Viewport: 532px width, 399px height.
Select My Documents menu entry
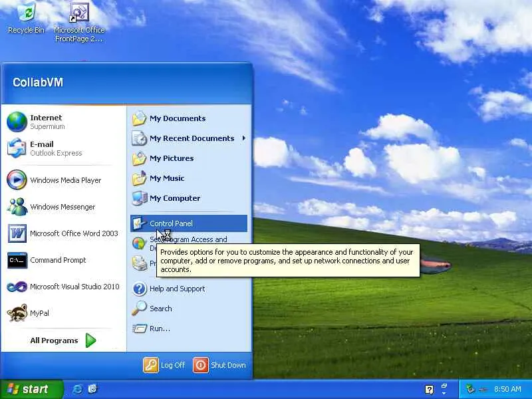point(189,118)
